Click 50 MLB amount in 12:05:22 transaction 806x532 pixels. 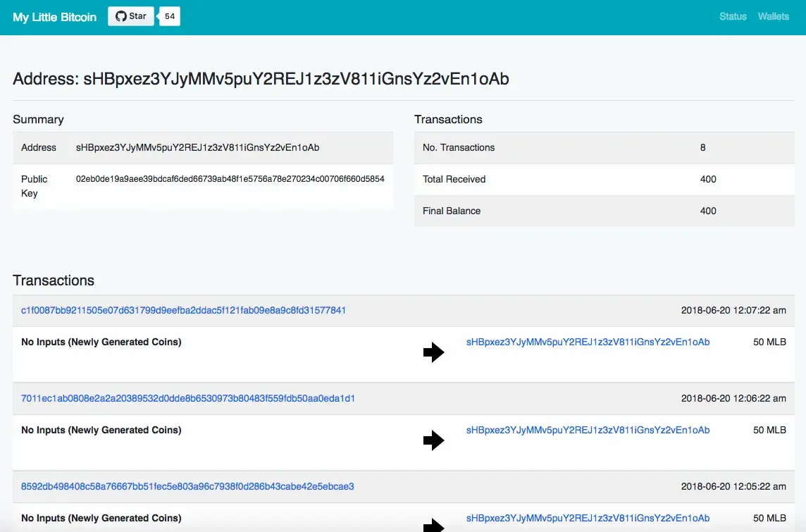[769, 518]
